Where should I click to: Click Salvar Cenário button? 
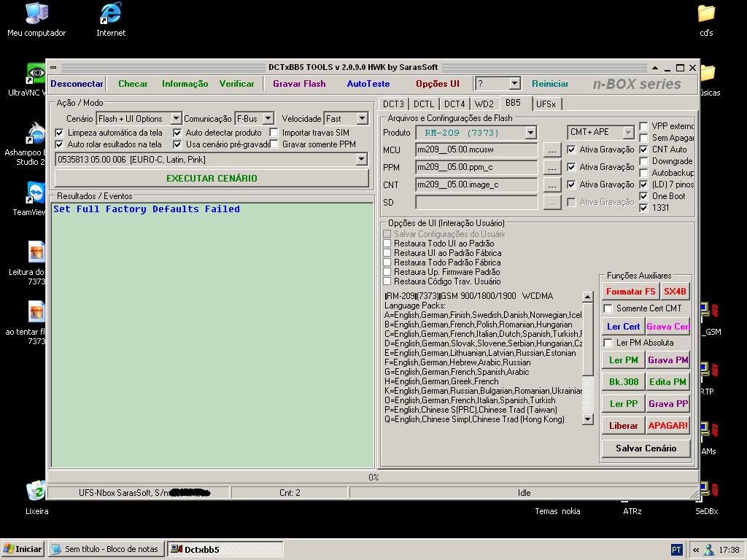pos(646,448)
